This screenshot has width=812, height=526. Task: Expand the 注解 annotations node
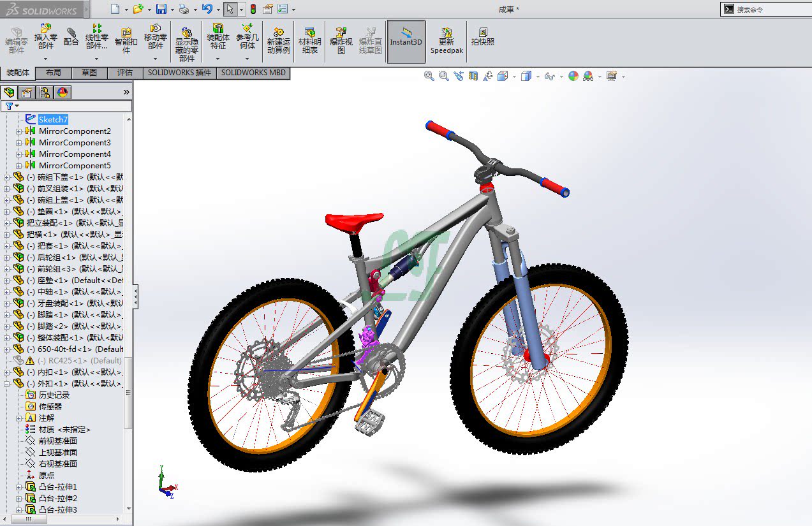[x=18, y=418]
